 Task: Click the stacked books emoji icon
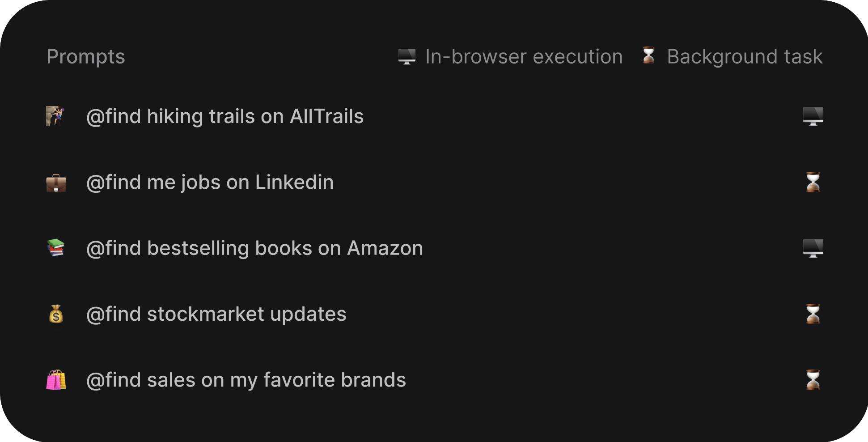click(x=56, y=248)
